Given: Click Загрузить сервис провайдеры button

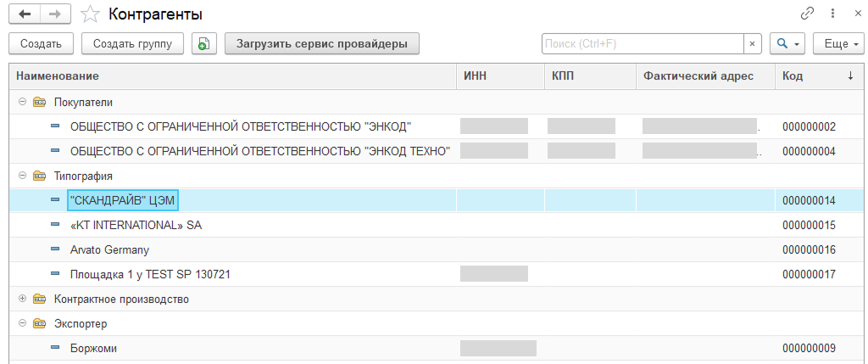Looking at the screenshot, I should point(322,43).
